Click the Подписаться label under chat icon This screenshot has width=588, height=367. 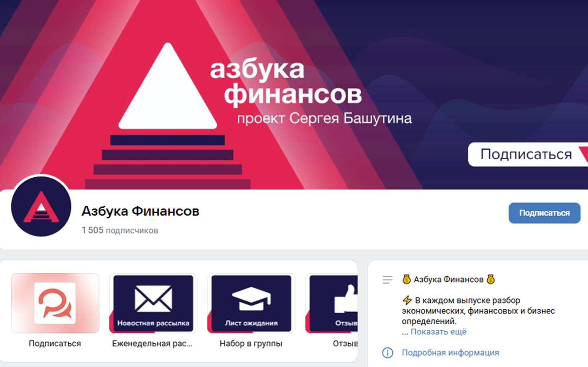coord(55,344)
